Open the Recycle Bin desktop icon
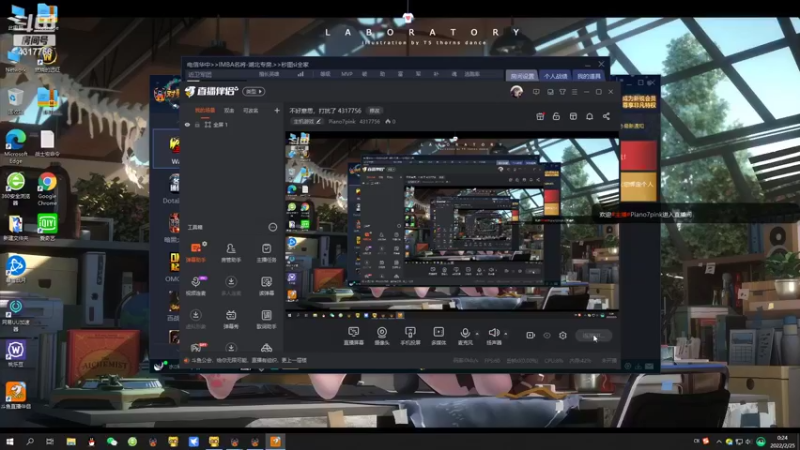The height and width of the screenshot is (450, 800). pyautogui.click(x=15, y=101)
